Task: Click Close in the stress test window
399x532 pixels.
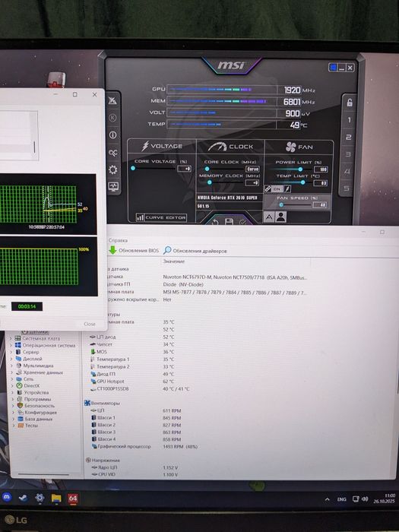Action: pyautogui.click(x=90, y=324)
